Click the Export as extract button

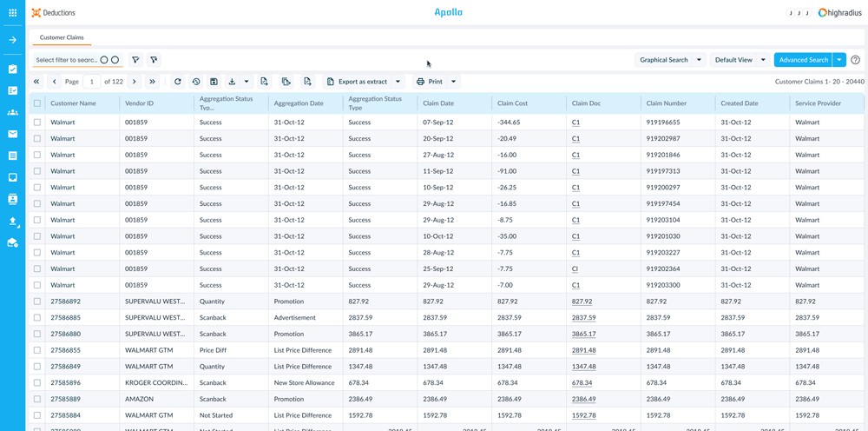coord(357,82)
